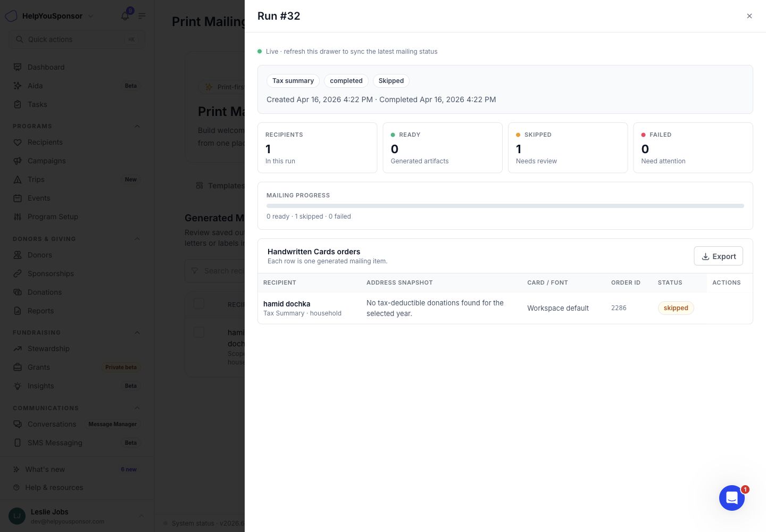
Task: Click the Tax summary tag
Action: click(293, 81)
